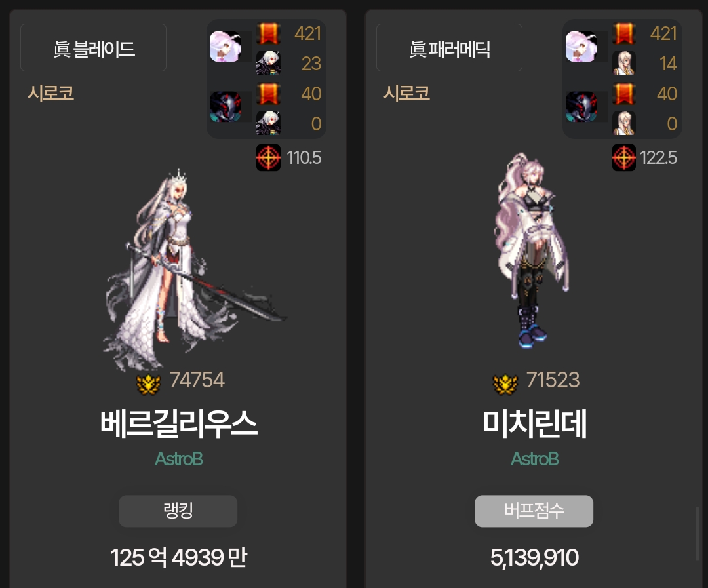Select the 미치린데 character sprite
Screen dimensions: 708x588
coord(532,250)
